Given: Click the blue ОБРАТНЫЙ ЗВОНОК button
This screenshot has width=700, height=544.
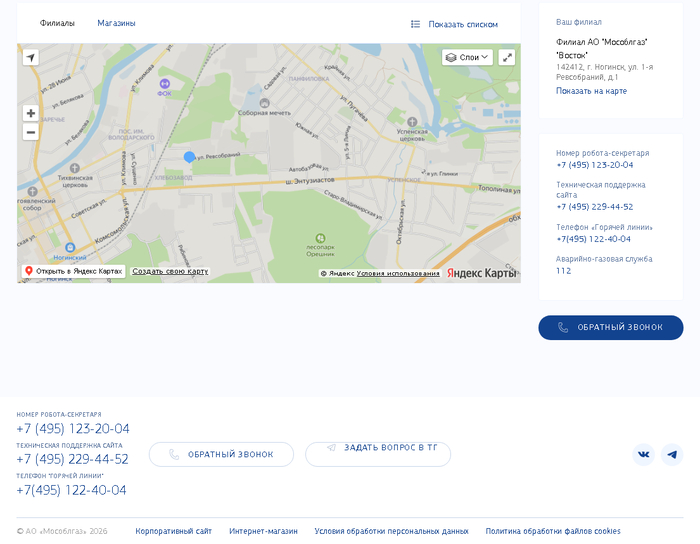Looking at the screenshot, I should pos(611,328).
